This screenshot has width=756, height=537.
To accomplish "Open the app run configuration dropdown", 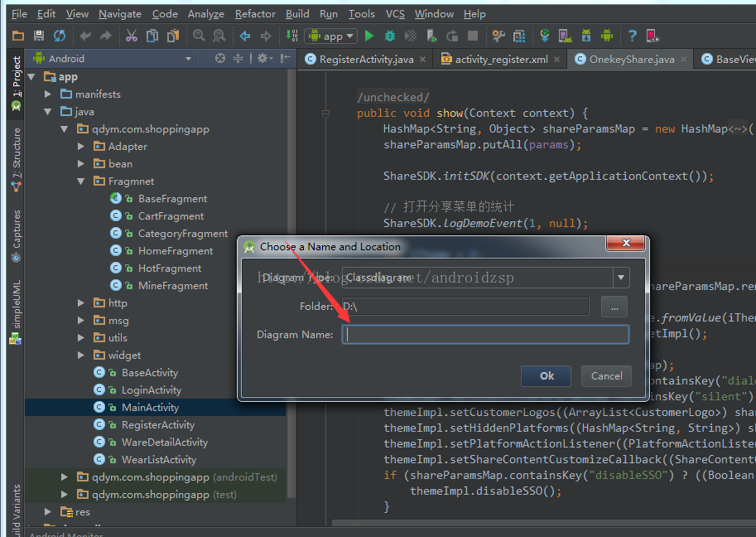I will (x=330, y=36).
